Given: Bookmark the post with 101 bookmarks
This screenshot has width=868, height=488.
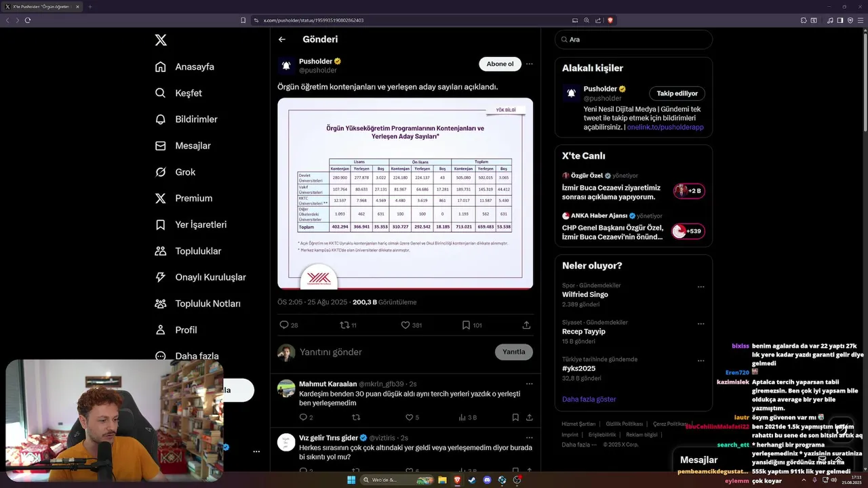Looking at the screenshot, I should point(466,325).
